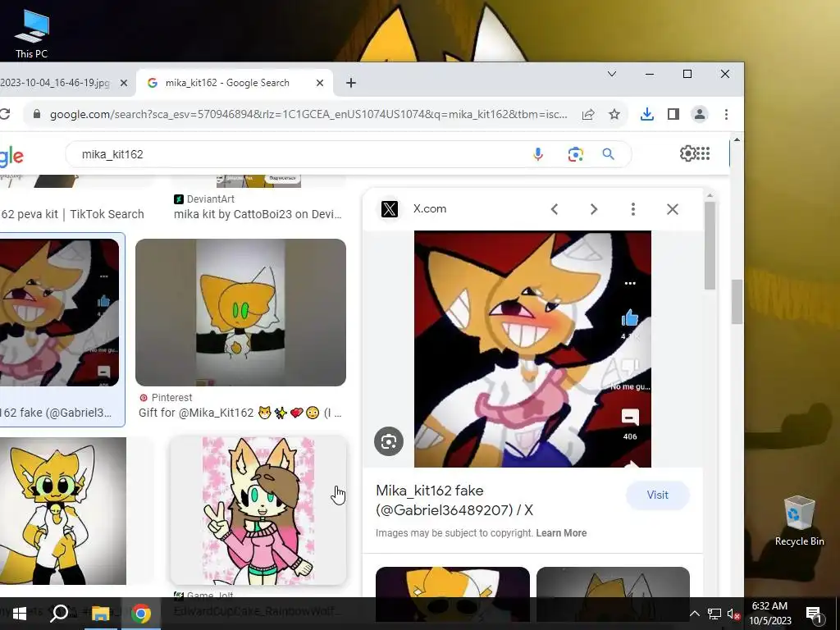This screenshot has width=840, height=630.
Task: Open muted volume tray icon
Action: pyautogui.click(x=733, y=614)
